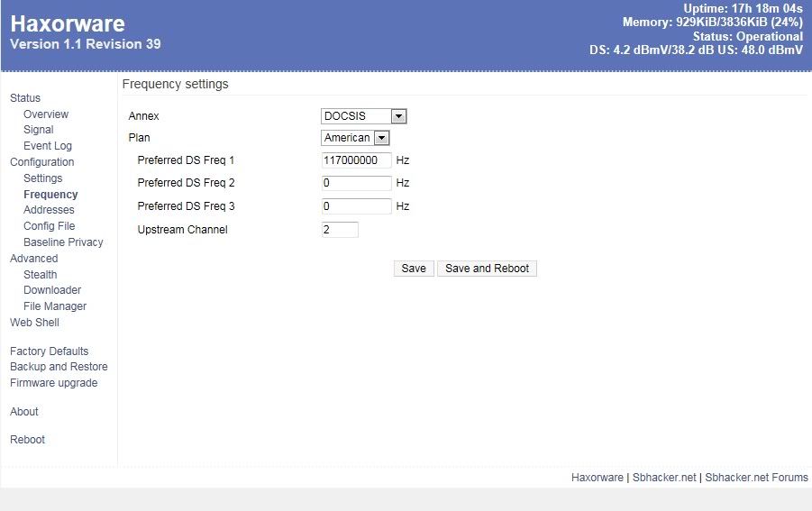812x511 pixels.
Task: Click the Upstream Channel input box
Action: tap(340, 230)
